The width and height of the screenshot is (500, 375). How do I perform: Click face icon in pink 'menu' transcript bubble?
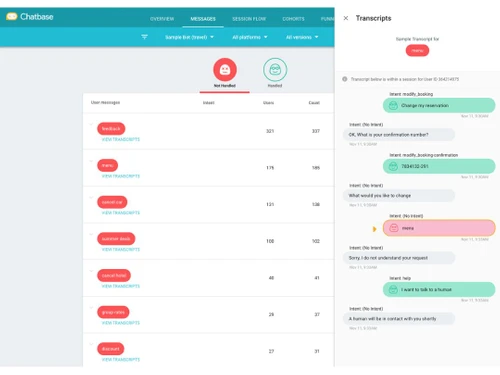[394, 228]
